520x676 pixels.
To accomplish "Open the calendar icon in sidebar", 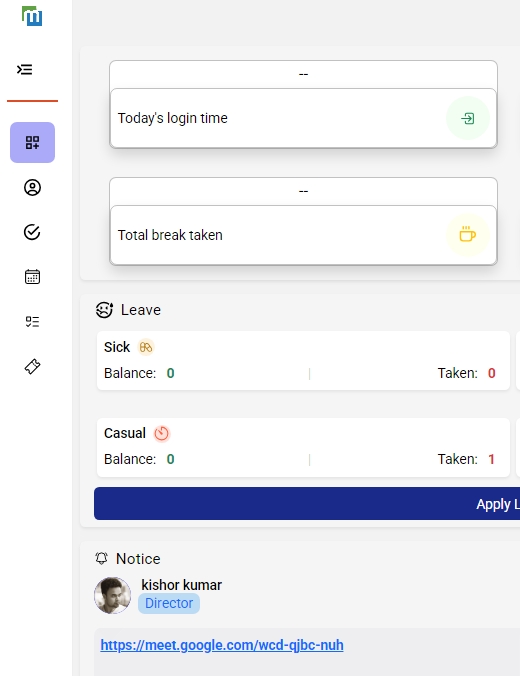I will (x=32, y=277).
